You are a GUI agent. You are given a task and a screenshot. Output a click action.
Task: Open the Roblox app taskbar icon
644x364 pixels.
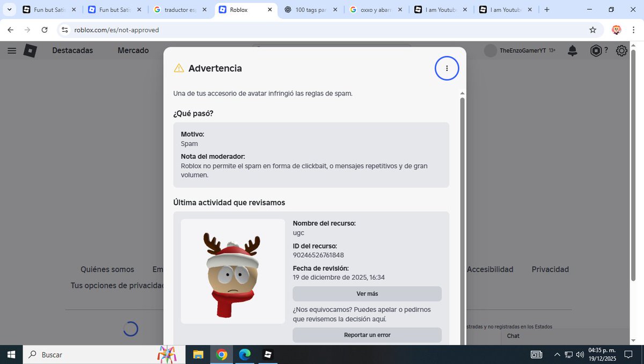(268, 354)
